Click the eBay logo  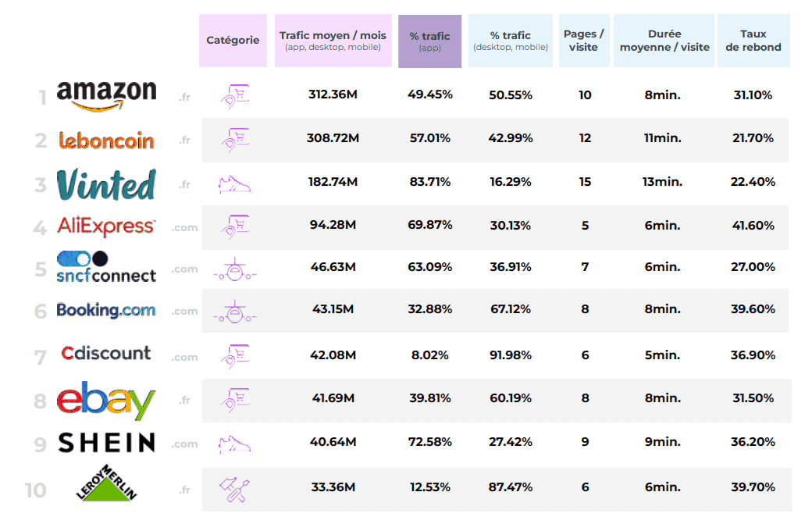tap(106, 400)
